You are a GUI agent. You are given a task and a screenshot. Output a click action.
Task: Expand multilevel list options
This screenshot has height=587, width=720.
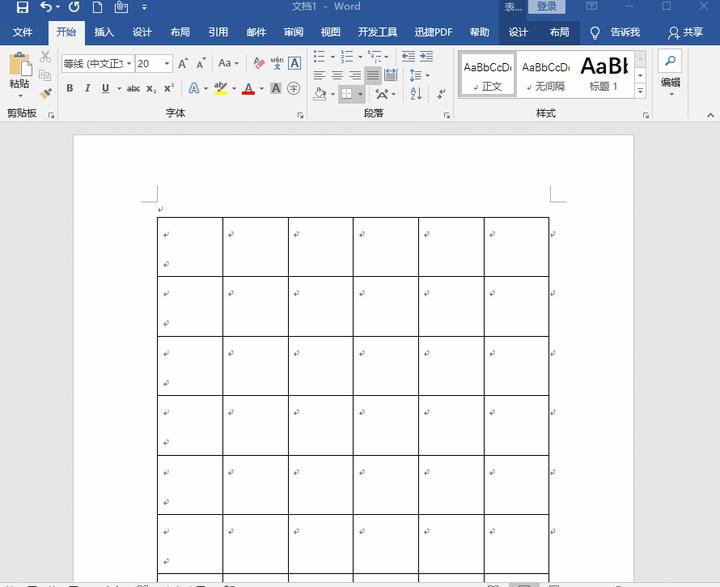(386, 56)
